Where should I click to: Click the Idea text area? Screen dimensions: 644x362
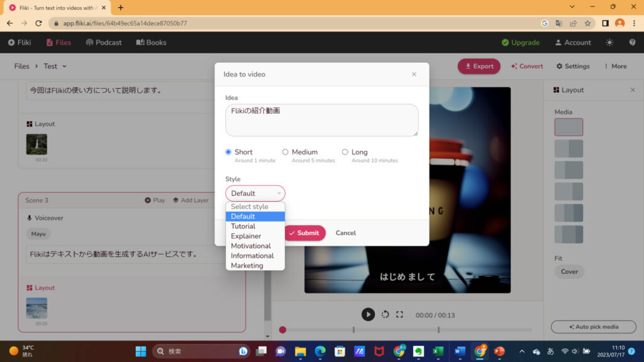(321, 120)
